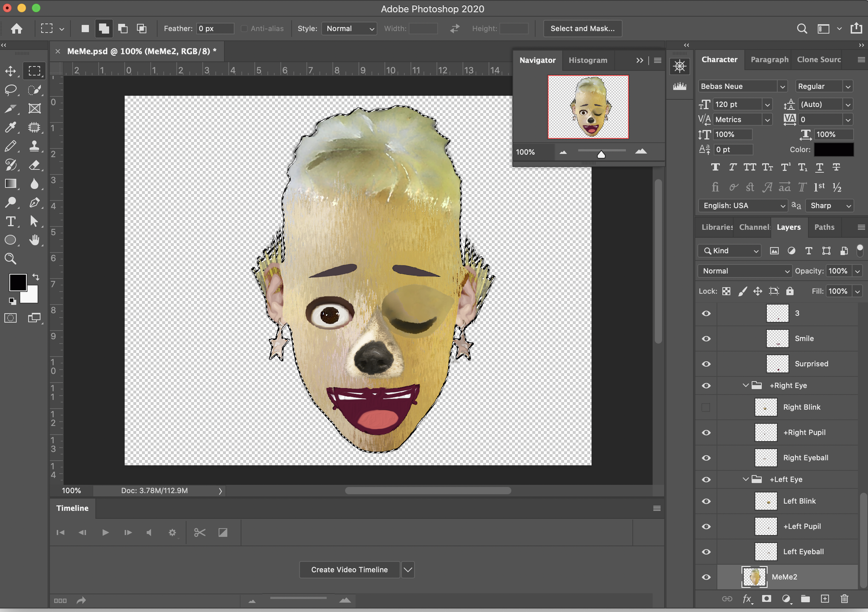Viewport: 868px width, 612px height.
Task: Select the Lasso tool
Action: [x=10, y=90]
